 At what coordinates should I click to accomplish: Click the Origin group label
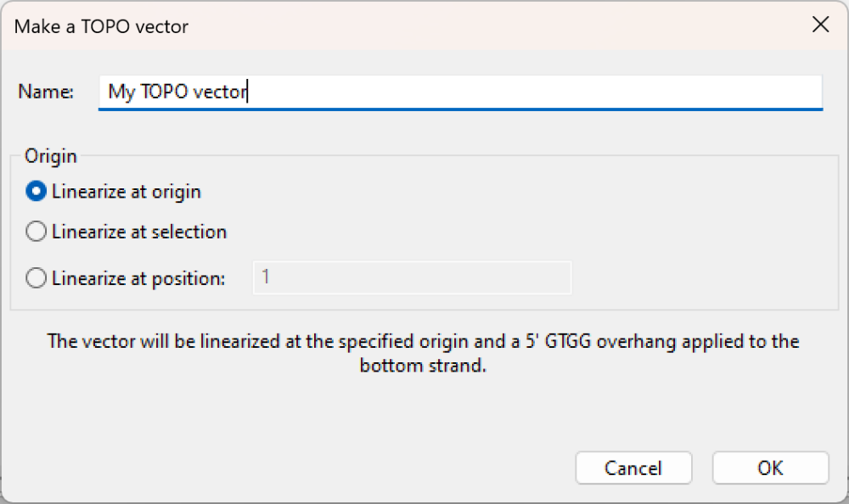(51, 156)
